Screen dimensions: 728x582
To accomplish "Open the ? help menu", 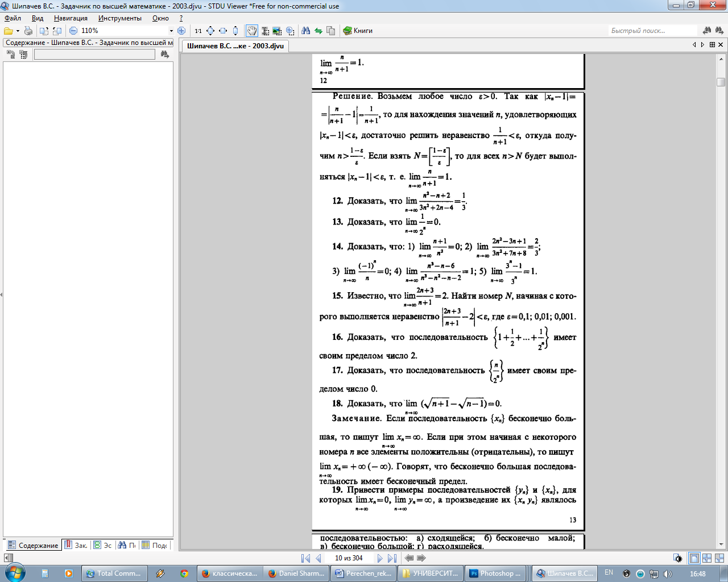I will point(181,18).
